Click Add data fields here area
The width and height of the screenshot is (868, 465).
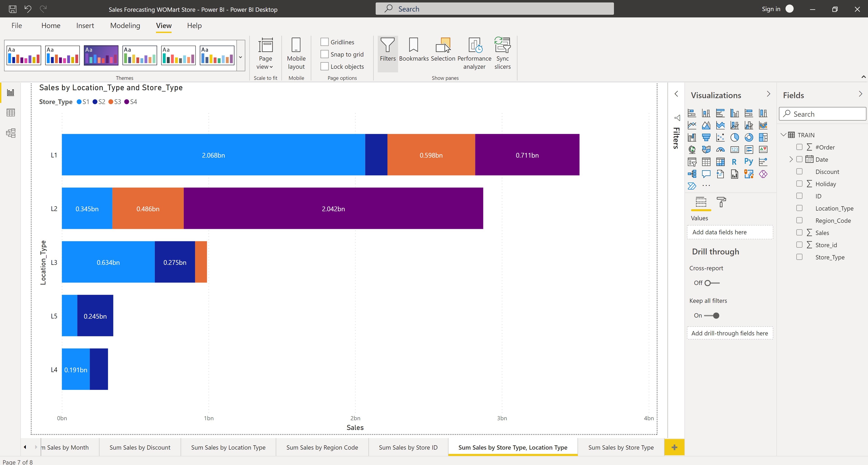coord(730,232)
